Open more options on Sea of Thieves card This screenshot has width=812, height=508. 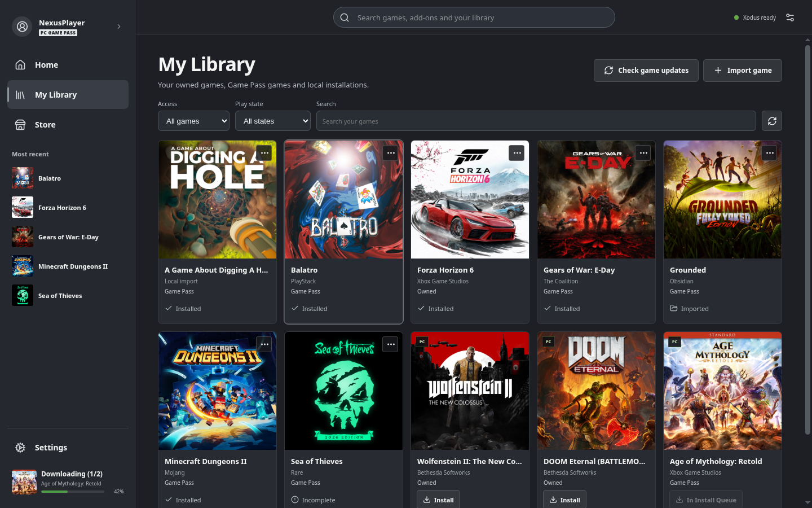point(391,344)
